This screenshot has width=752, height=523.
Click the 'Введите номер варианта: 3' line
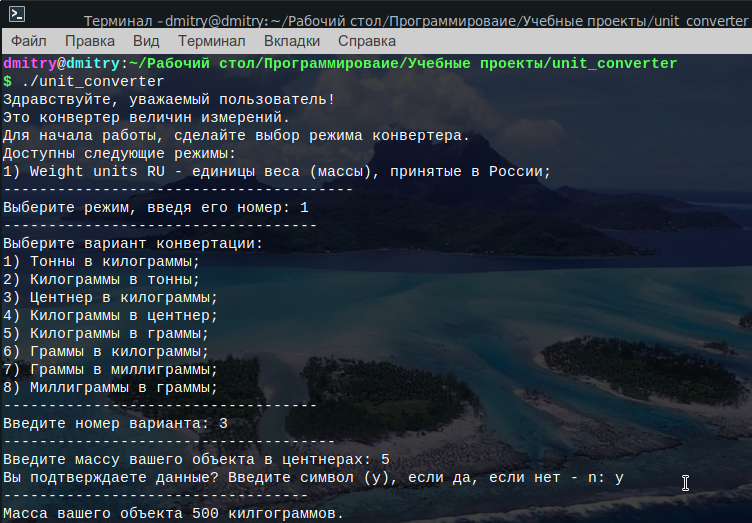(x=115, y=424)
